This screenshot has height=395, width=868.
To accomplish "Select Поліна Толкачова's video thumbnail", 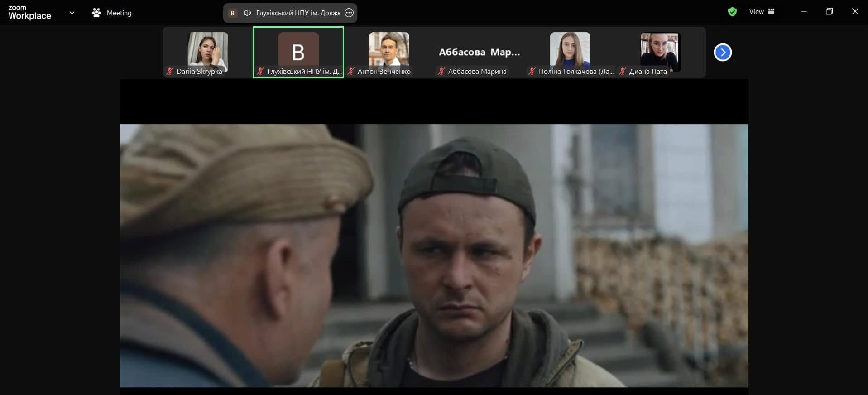I will (570, 52).
